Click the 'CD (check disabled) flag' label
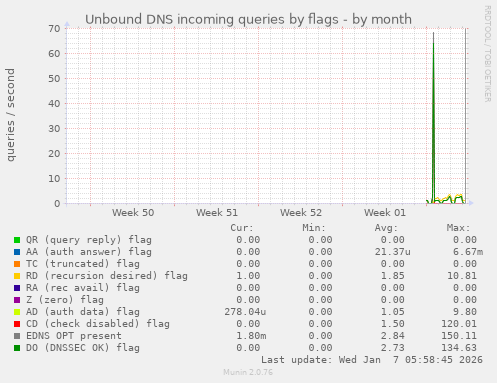497x383 pixels. (98, 324)
